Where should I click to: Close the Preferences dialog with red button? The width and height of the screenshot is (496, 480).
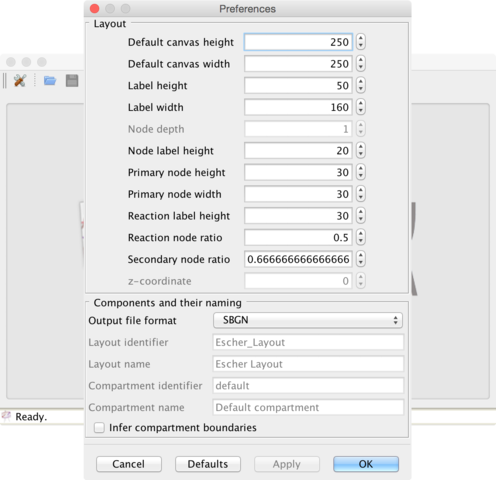[95, 8]
